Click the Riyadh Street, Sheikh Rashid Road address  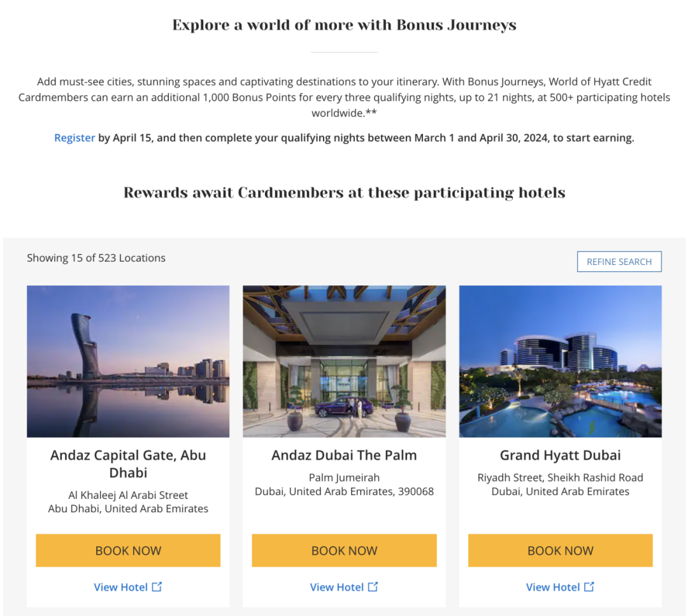561,477
